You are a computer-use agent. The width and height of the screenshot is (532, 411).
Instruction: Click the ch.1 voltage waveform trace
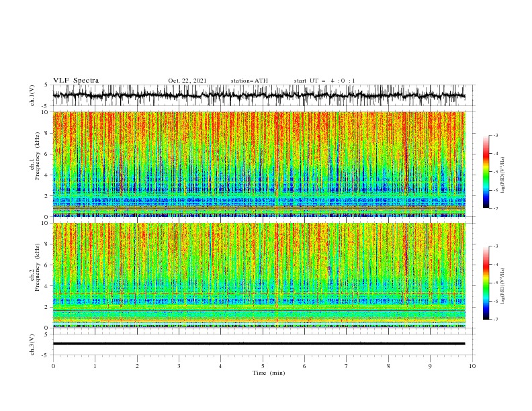[x=259, y=95]
